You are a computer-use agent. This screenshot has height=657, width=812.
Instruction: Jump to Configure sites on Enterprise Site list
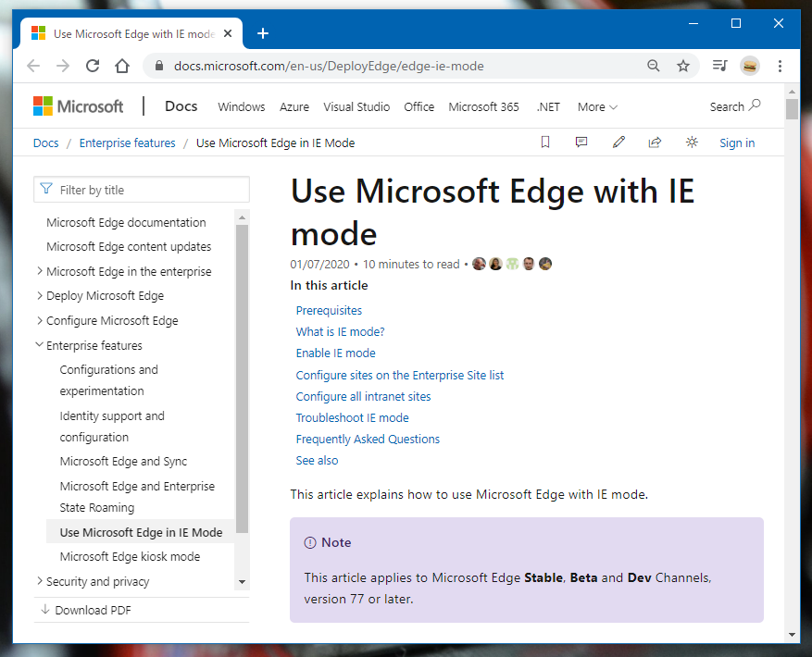click(x=400, y=376)
